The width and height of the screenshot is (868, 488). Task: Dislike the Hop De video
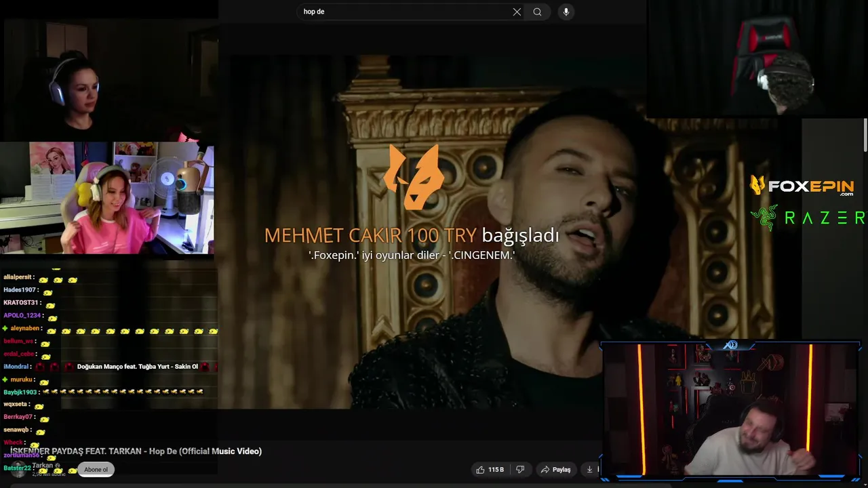tap(520, 469)
